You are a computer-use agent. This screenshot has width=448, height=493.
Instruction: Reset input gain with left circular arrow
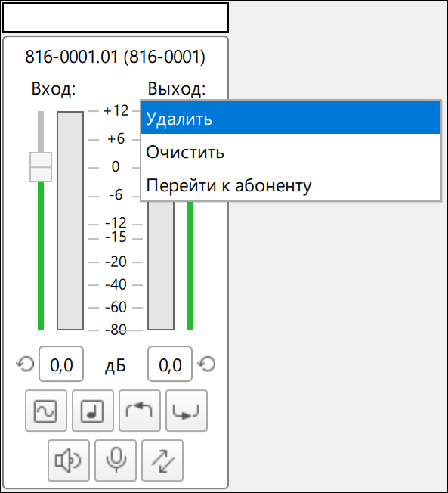tap(25, 364)
